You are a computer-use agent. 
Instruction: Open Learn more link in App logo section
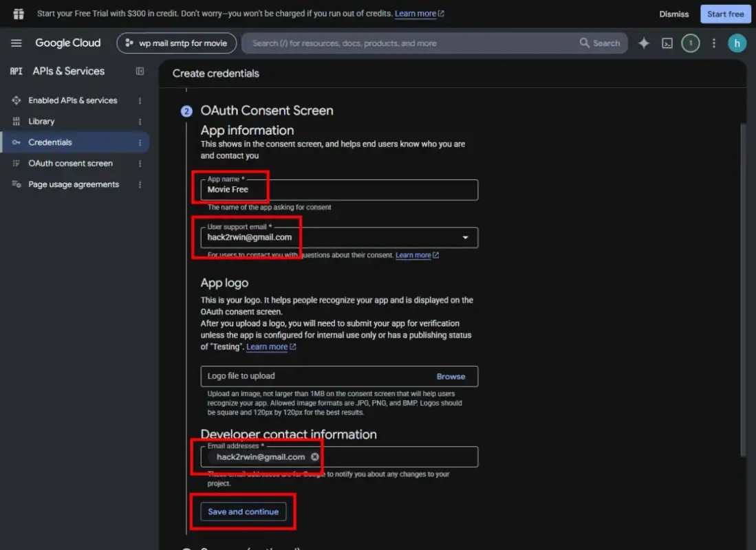click(271, 346)
